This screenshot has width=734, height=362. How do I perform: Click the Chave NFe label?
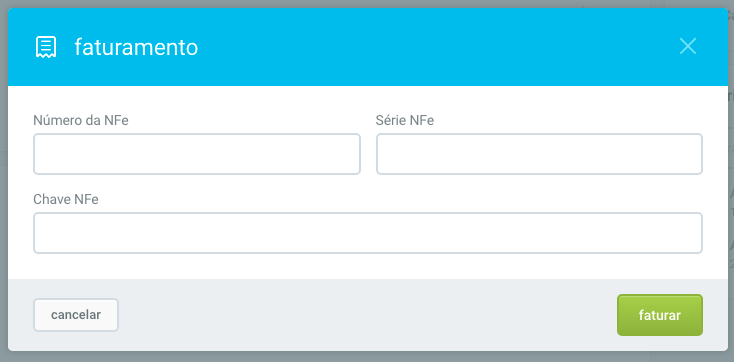coord(66,199)
